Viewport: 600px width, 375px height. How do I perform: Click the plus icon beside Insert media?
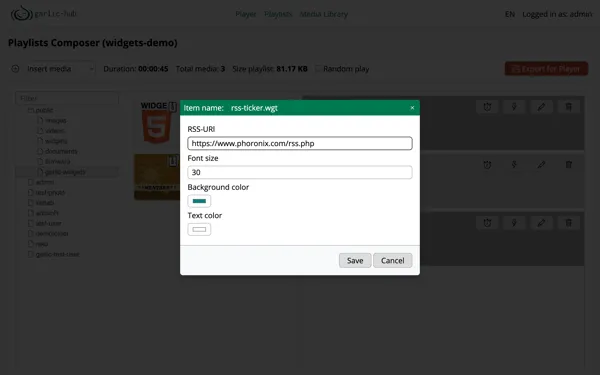click(15, 69)
